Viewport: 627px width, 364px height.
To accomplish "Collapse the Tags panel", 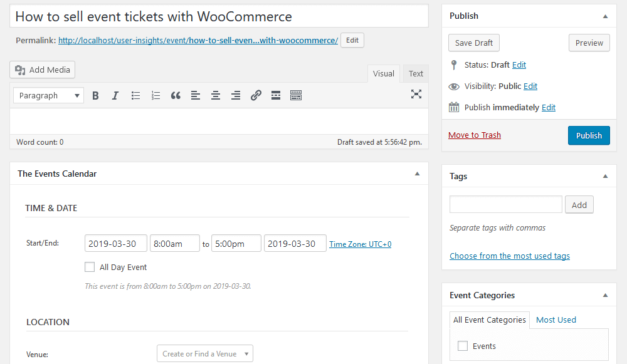I will pyautogui.click(x=605, y=176).
